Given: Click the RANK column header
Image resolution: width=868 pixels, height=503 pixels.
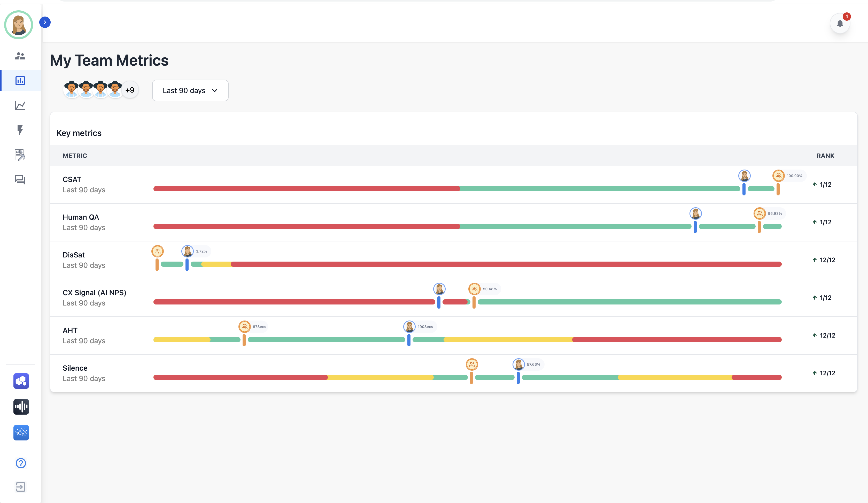Looking at the screenshot, I should coord(825,156).
